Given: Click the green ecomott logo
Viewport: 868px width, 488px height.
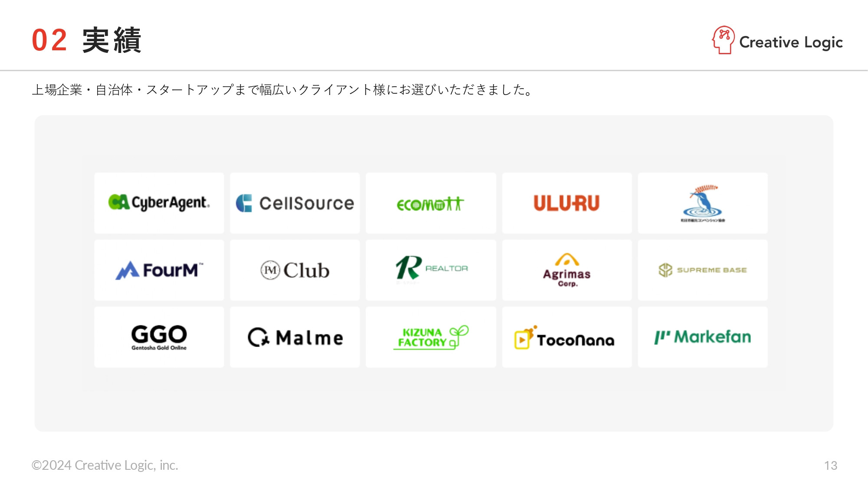Looking at the screenshot, I should coord(431,203).
